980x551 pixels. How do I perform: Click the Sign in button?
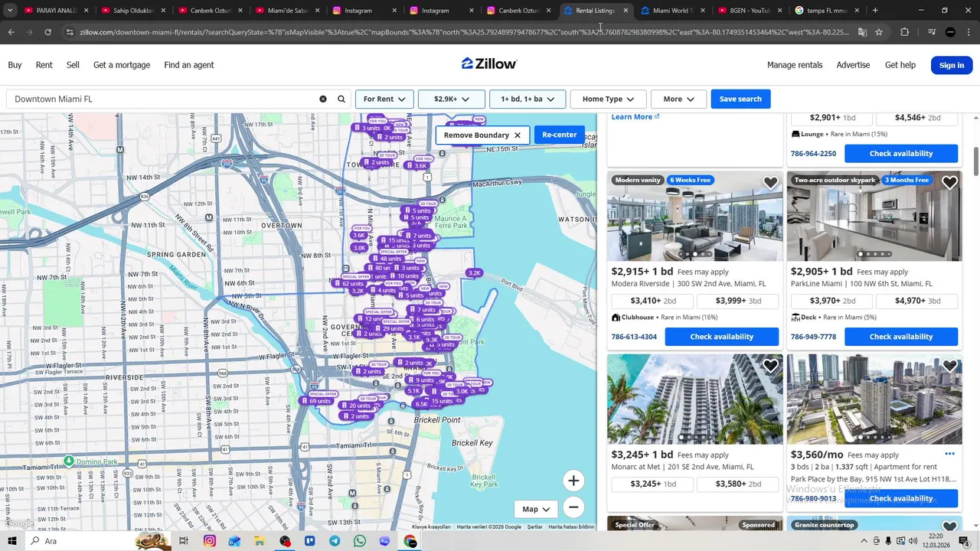(x=952, y=65)
